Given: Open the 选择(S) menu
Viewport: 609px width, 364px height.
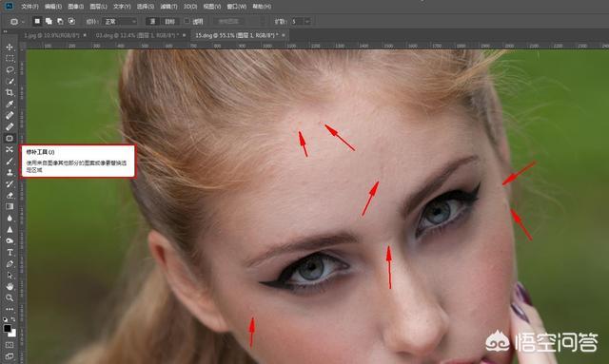Looking at the screenshot, I should [146, 7].
